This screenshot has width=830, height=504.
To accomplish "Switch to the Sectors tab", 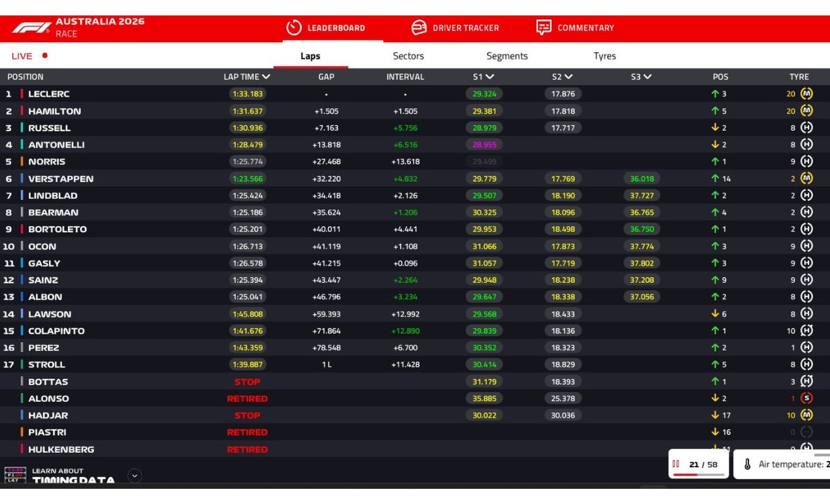I will (408, 56).
